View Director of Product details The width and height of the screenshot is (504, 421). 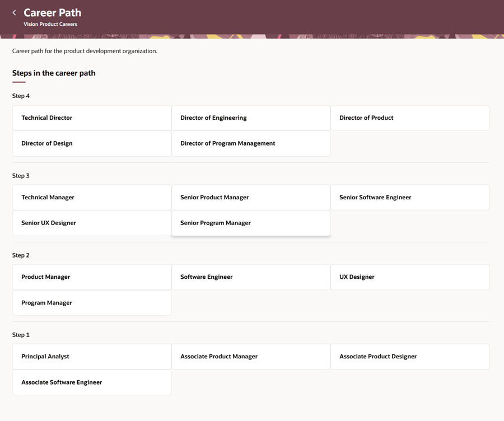coord(409,118)
